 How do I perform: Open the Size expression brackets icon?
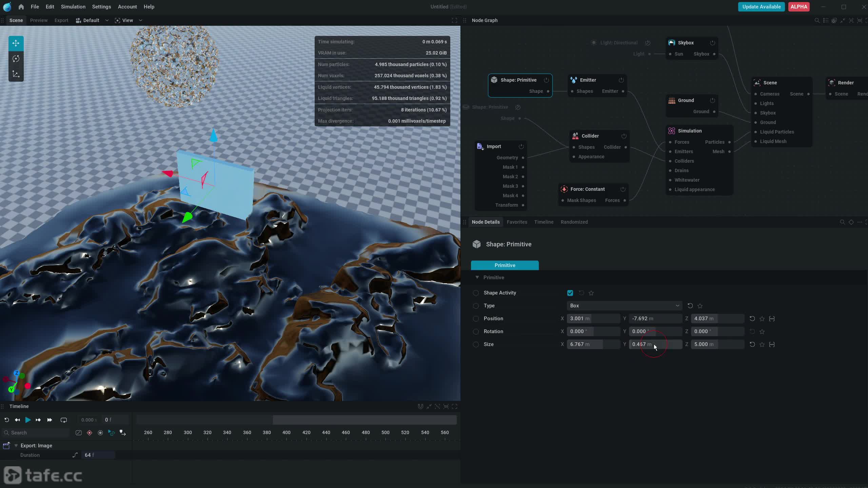[x=772, y=344]
